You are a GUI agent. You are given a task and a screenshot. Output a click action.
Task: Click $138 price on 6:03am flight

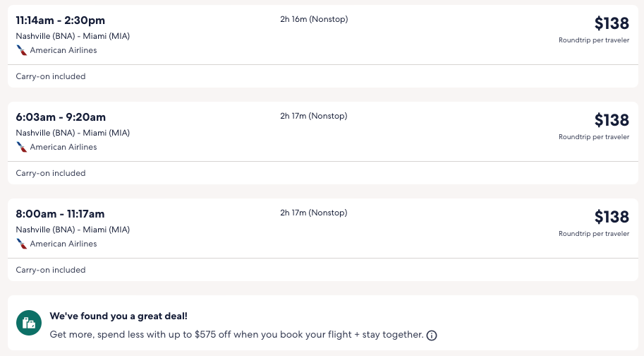click(x=611, y=120)
